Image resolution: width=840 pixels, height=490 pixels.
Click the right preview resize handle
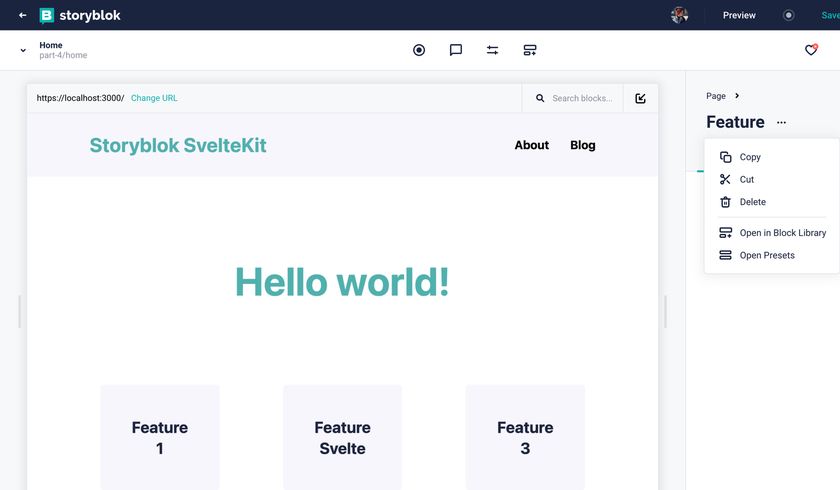(x=665, y=312)
